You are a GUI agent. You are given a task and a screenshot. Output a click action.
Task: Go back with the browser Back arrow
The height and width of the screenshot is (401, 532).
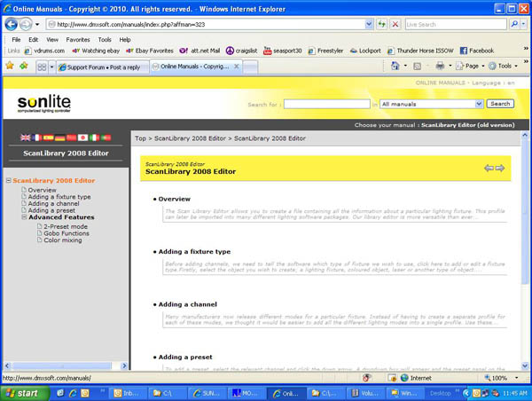click(12, 25)
